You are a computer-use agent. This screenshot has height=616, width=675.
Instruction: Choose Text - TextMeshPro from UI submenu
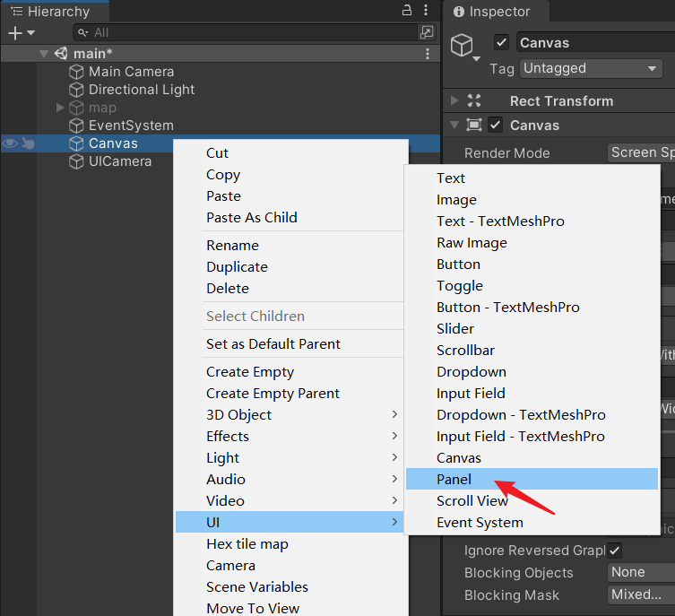click(532, 221)
